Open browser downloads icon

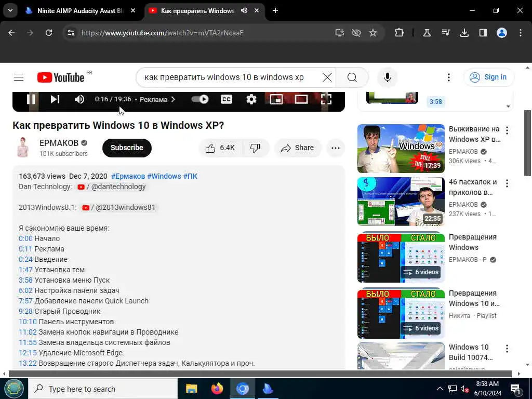464,33
